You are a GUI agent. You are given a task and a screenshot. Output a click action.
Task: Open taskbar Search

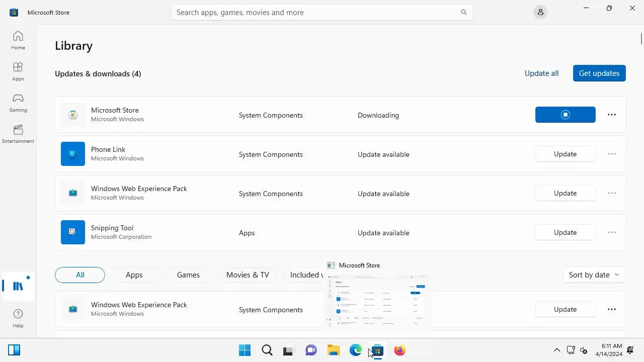pos(267,350)
